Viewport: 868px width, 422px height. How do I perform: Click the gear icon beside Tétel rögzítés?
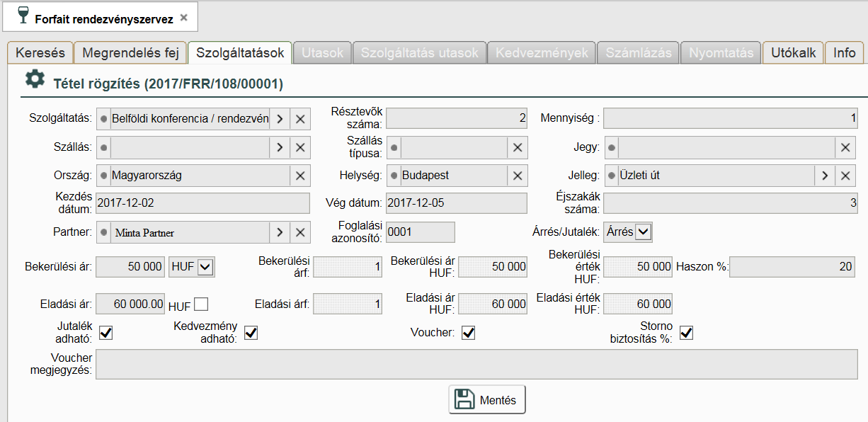35,79
